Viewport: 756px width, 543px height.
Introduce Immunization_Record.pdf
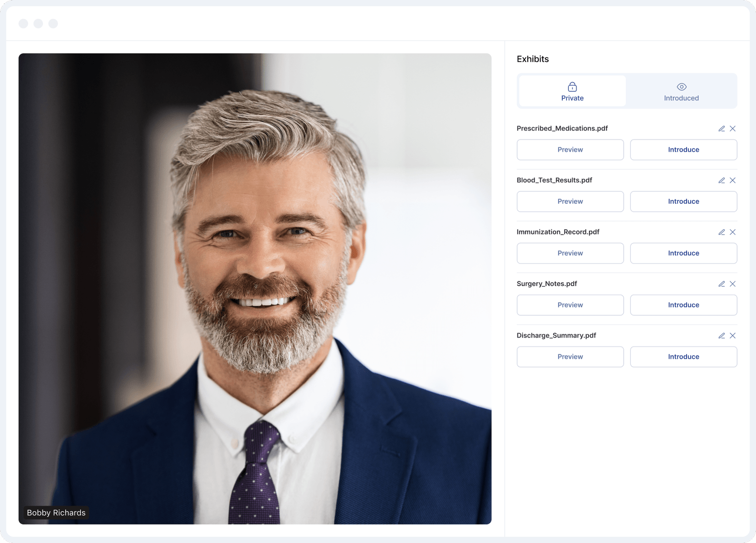(684, 253)
